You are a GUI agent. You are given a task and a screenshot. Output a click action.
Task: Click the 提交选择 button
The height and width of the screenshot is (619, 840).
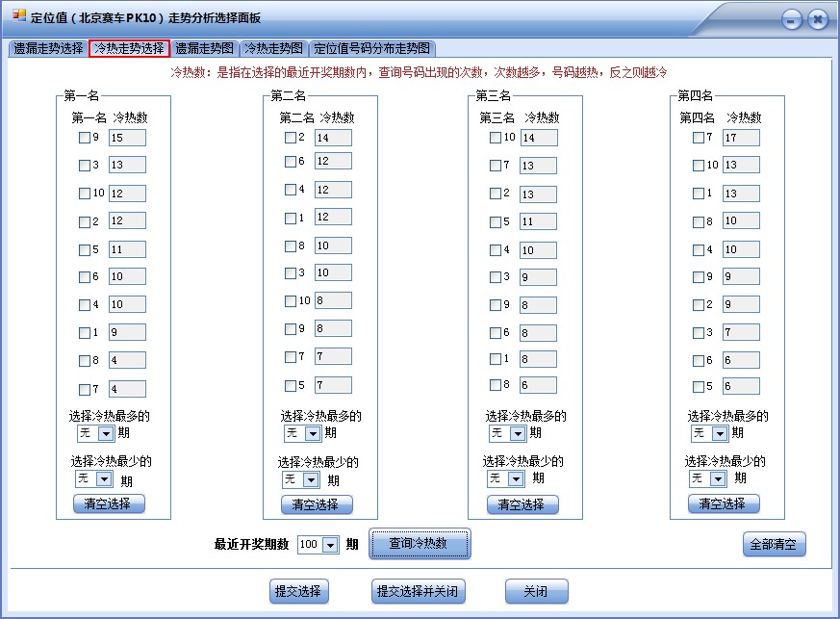click(299, 591)
